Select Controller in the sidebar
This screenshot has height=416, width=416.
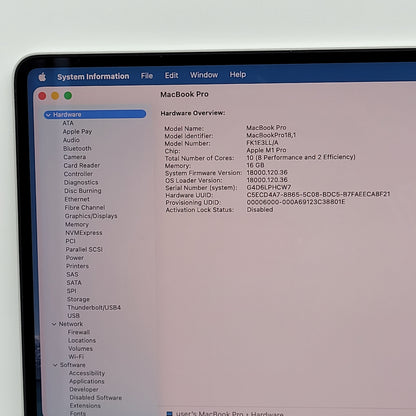(78, 174)
